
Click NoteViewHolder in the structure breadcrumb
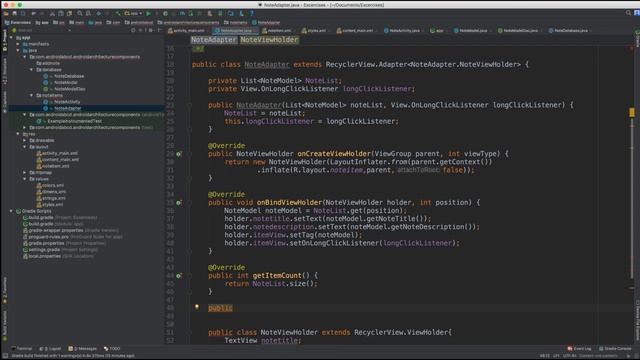[269, 40]
